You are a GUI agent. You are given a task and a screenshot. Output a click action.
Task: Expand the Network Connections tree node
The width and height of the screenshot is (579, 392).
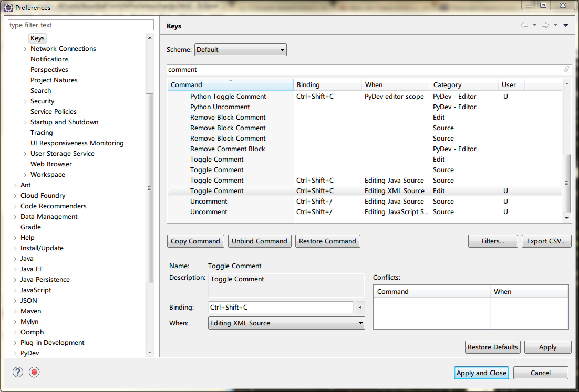coord(25,49)
